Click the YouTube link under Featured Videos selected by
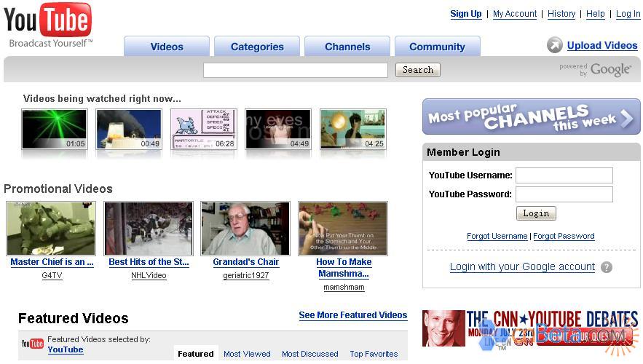The height and width of the screenshot is (364, 643). [66, 349]
